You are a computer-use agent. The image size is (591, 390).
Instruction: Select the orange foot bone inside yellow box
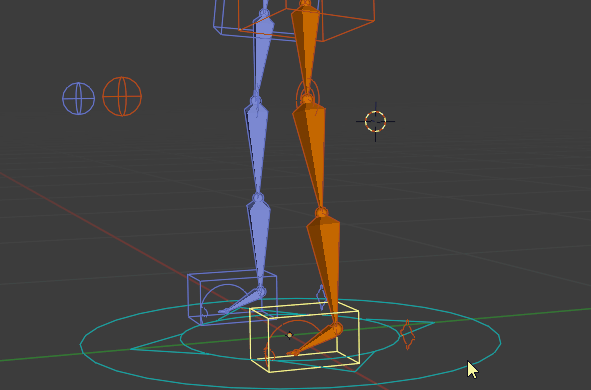pyautogui.click(x=316, y=340)
